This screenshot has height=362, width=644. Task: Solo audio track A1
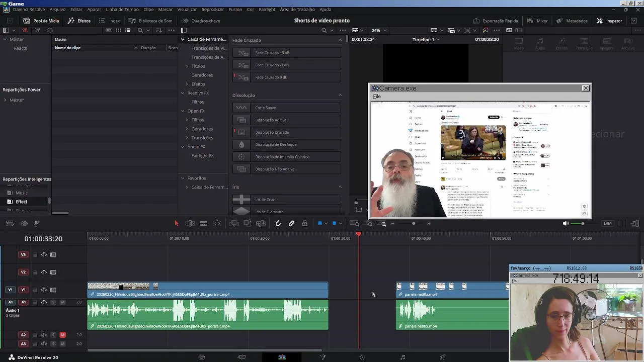(x=53, y=302)
